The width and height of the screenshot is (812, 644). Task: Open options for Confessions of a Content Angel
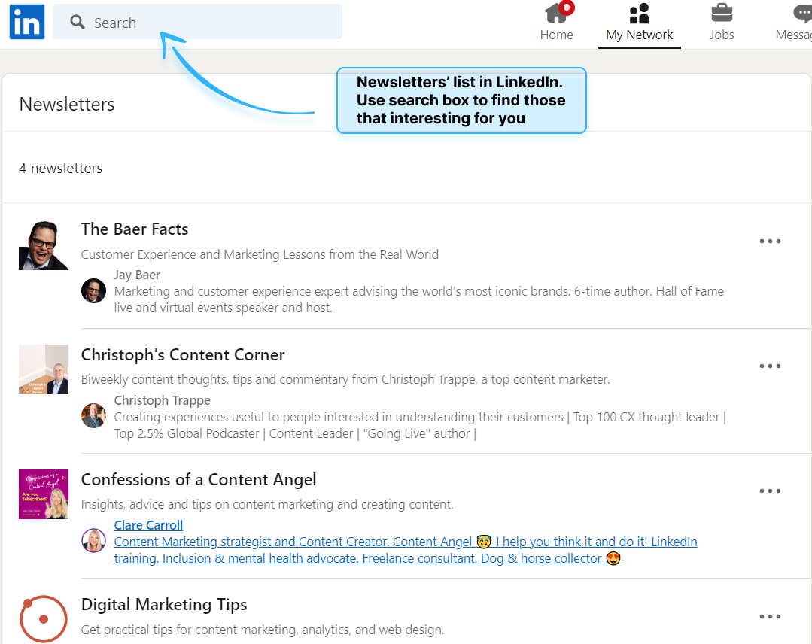(770, 491)
